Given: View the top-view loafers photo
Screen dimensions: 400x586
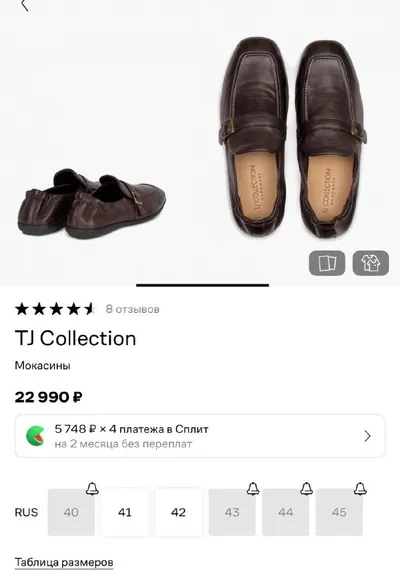Looking at the screenshot, I should (x=292, y=136).
